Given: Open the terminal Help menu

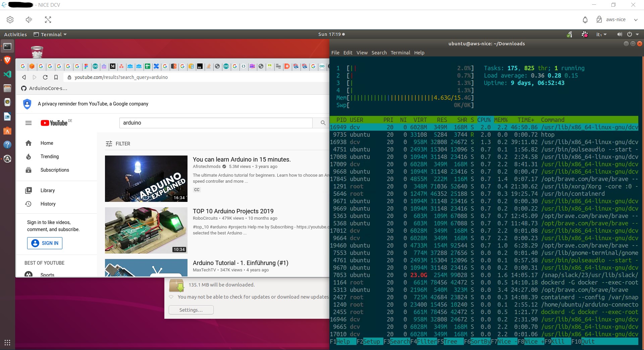Looking at the screenshot, I should (x=419, y=53).
